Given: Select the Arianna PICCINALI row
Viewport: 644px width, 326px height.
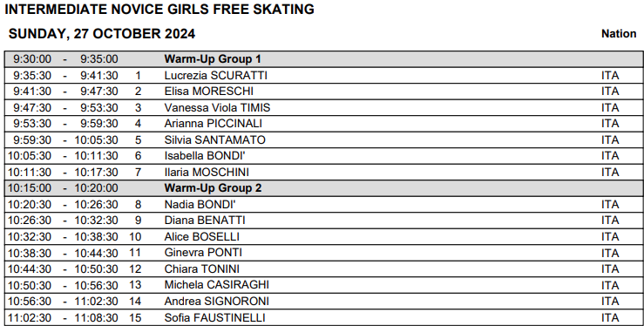Looking at the screenshot, I should 323,124.
